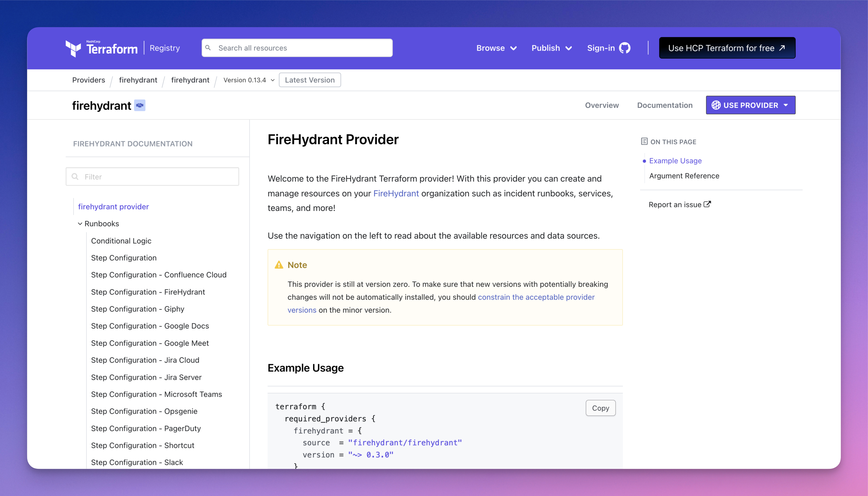The height and width of the screenshot is (496, 868).
Task: Copy the example usage code
Action: [600, 408]
